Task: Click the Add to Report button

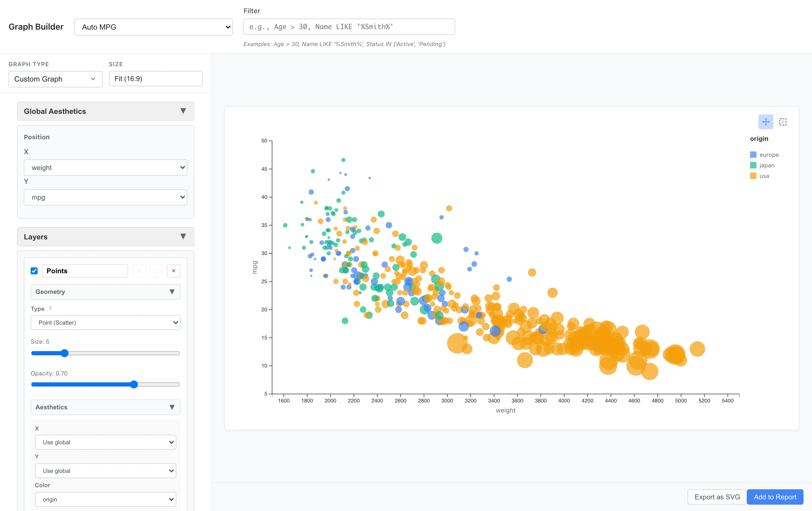Action: coord(775,497)
